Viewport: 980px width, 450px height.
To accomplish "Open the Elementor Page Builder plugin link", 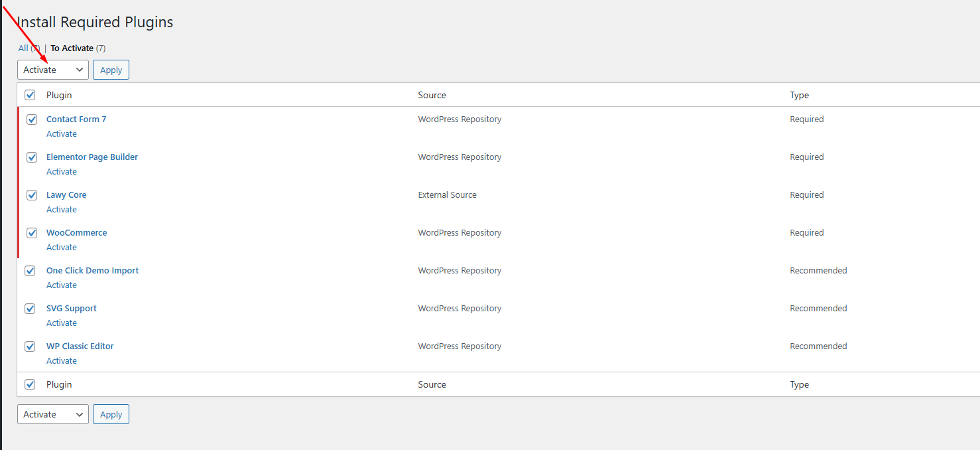I will (92, 157).
